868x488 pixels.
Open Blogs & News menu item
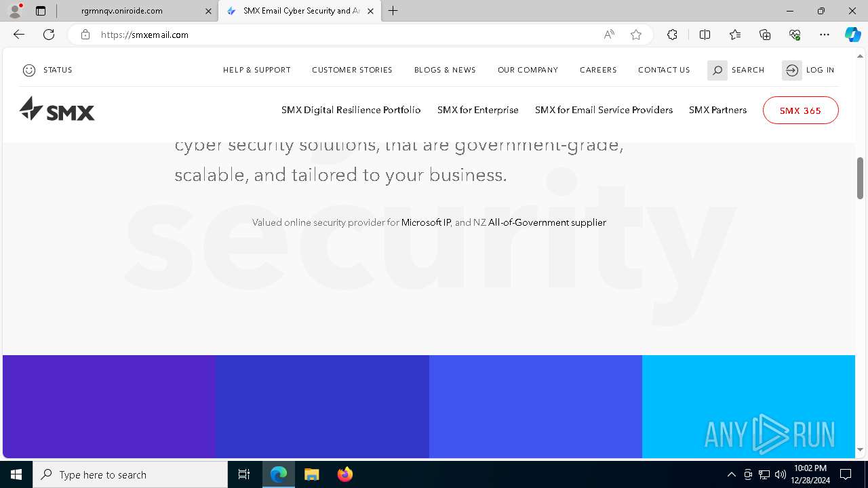click(x=445, y=70)
